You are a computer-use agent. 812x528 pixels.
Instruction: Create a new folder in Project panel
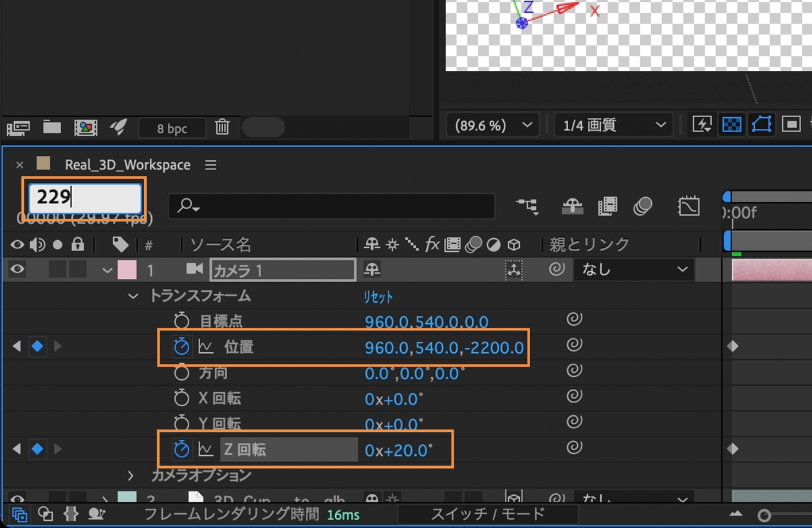pyautogui.click(x=52, y=127)
